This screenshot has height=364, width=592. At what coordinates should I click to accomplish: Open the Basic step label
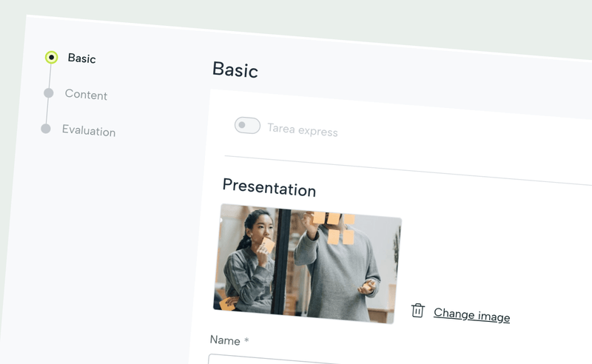tap(81, 58)
